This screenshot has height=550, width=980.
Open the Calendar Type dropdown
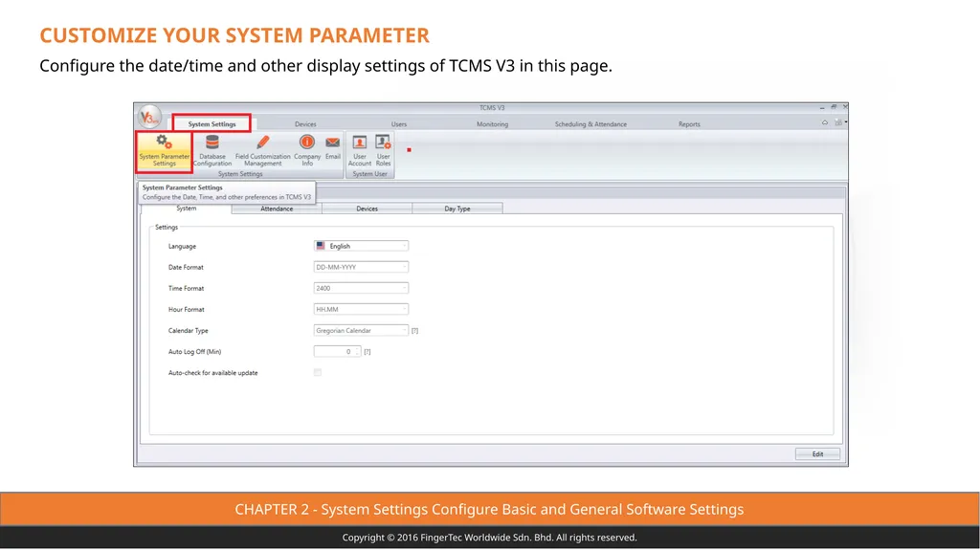pyautogui.click(x=361, y=331)
